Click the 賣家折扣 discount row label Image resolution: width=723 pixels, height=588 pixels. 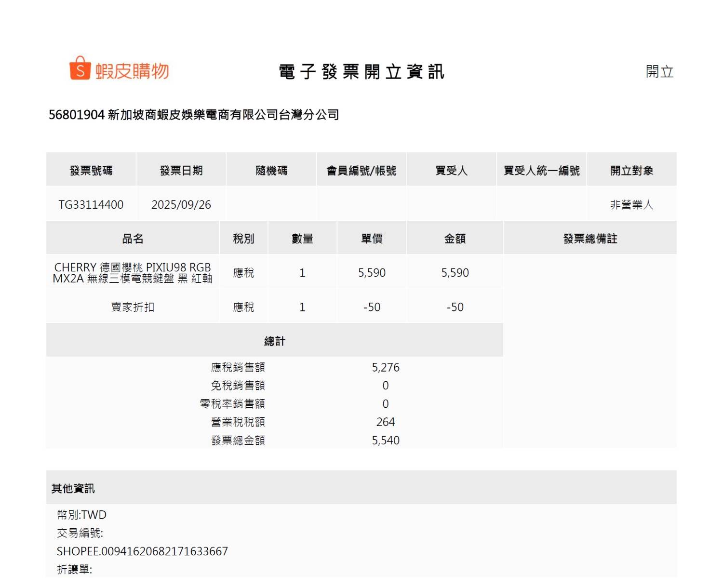click(x=133, y=307)
